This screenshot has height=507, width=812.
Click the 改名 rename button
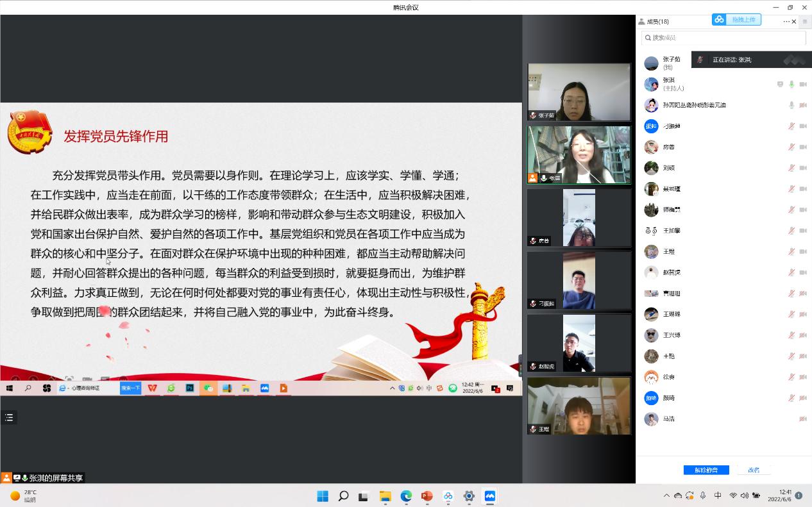[754, 470]
